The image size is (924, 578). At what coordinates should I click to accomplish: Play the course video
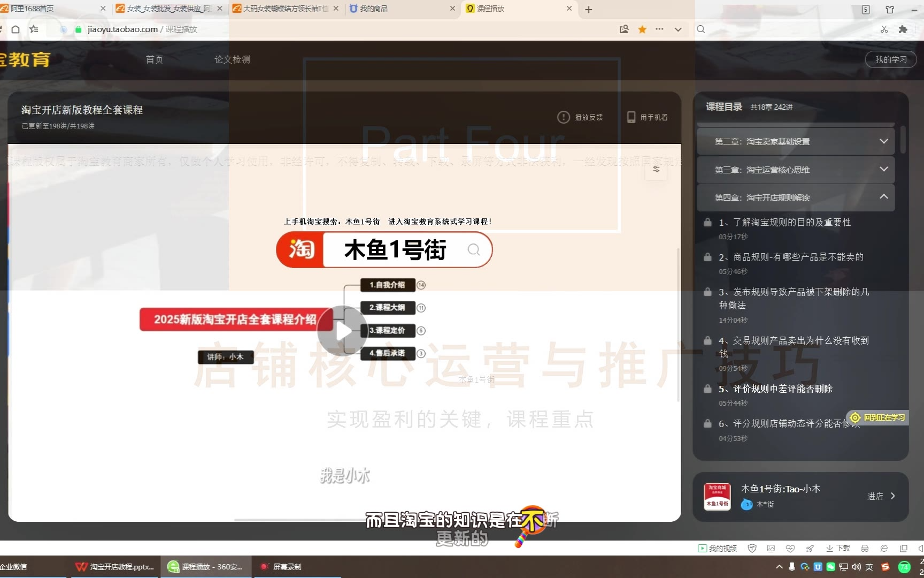342,331
